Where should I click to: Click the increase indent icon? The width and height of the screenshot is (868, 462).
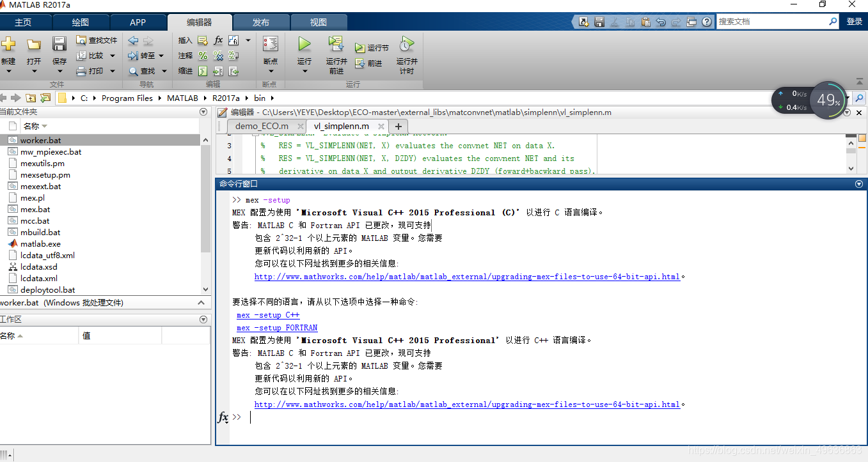click(218, 71)
